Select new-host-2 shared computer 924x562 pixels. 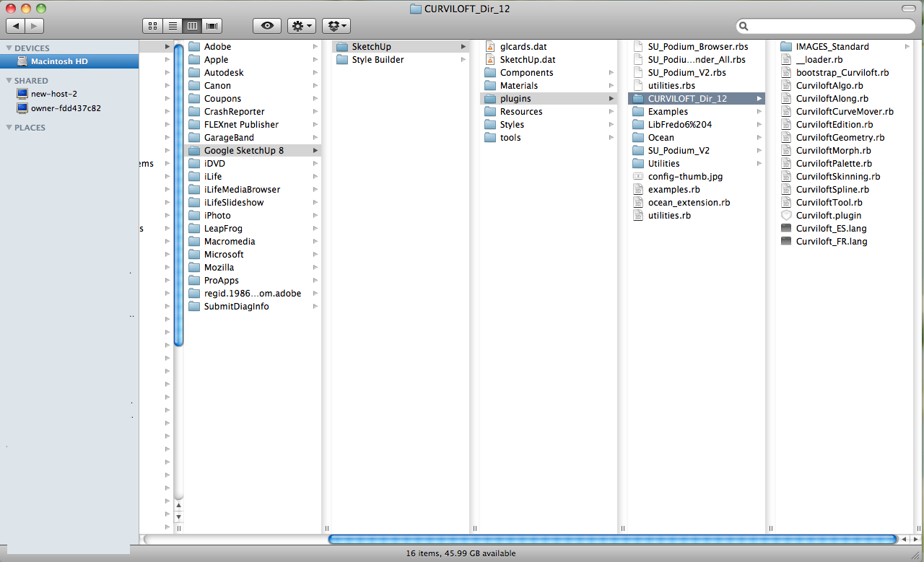click(x=53, y=94)
